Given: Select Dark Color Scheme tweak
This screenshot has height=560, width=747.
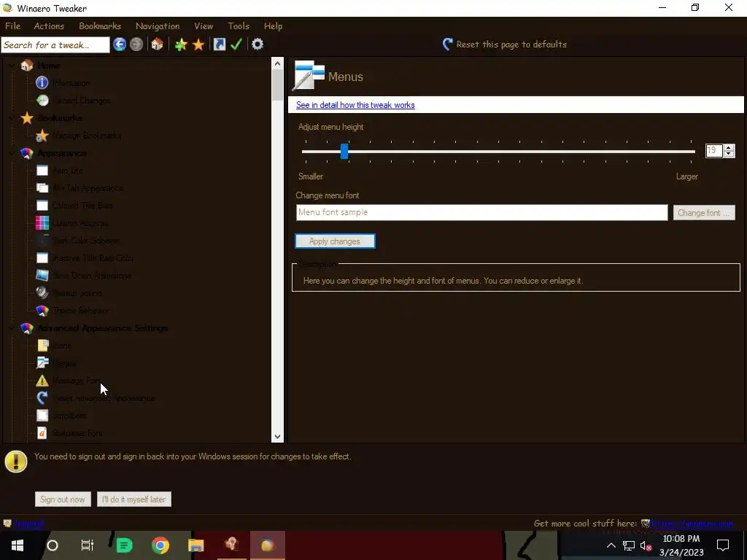Looking at the screenshot, I should click(86, 241).
